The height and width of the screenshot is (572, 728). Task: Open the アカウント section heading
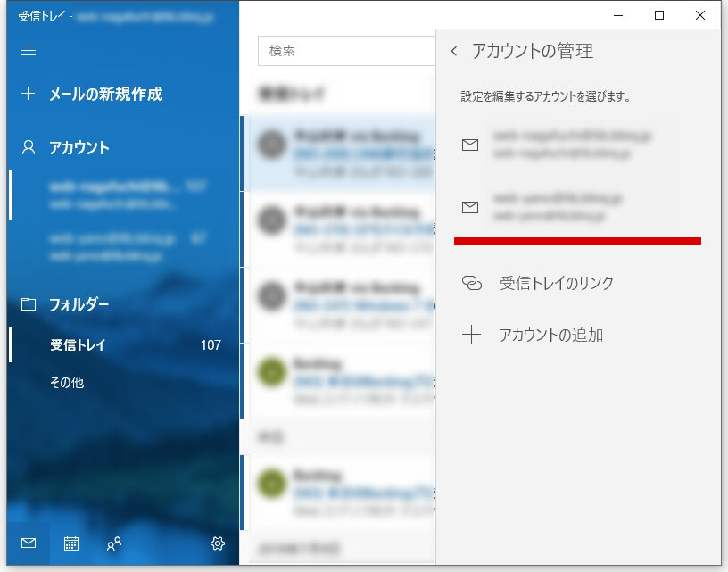tap(79, 147)
